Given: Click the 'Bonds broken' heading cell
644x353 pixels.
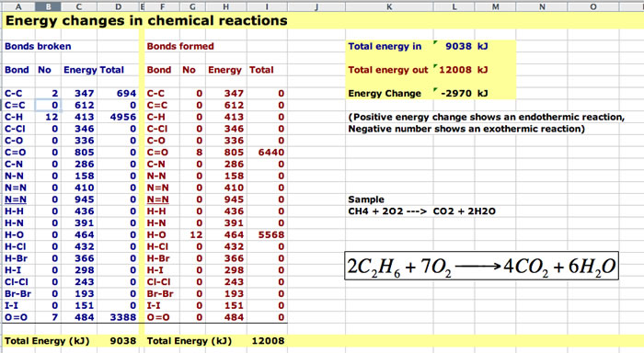Looking at the screenshot, I should [38, 46].
